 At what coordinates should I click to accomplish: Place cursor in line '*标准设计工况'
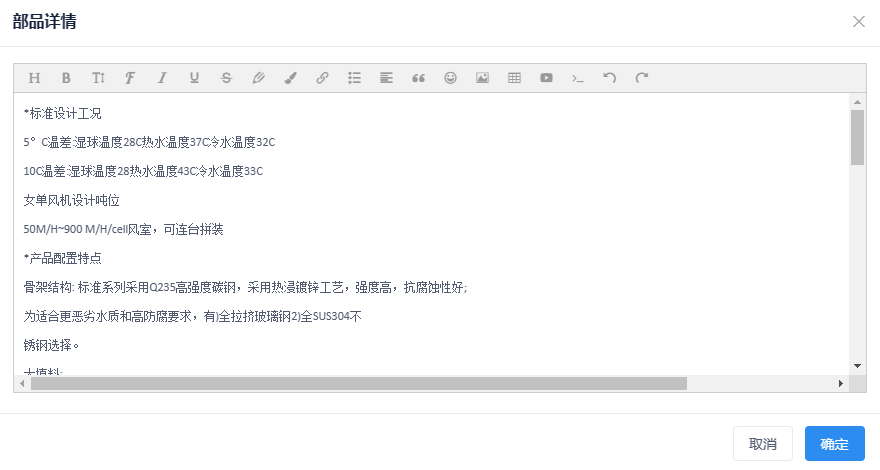62,113
